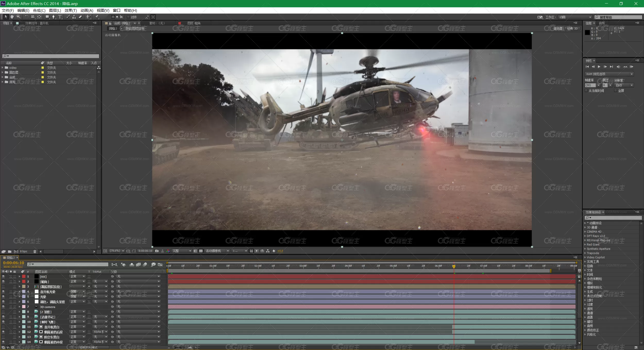Open the viewer magnification 78.6% dropdown
This screenshot has height=350, width=644.
pyautogui.click(x=117, y=251)
